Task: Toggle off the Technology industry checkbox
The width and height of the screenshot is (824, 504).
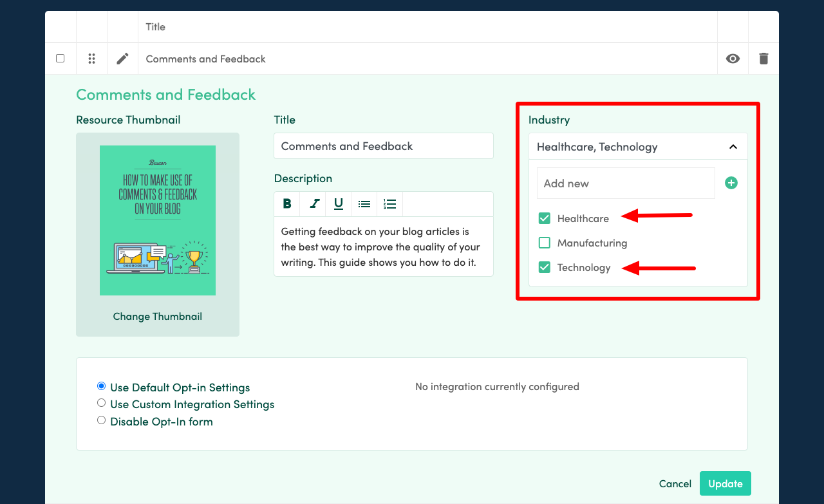Action: [544, 267]
